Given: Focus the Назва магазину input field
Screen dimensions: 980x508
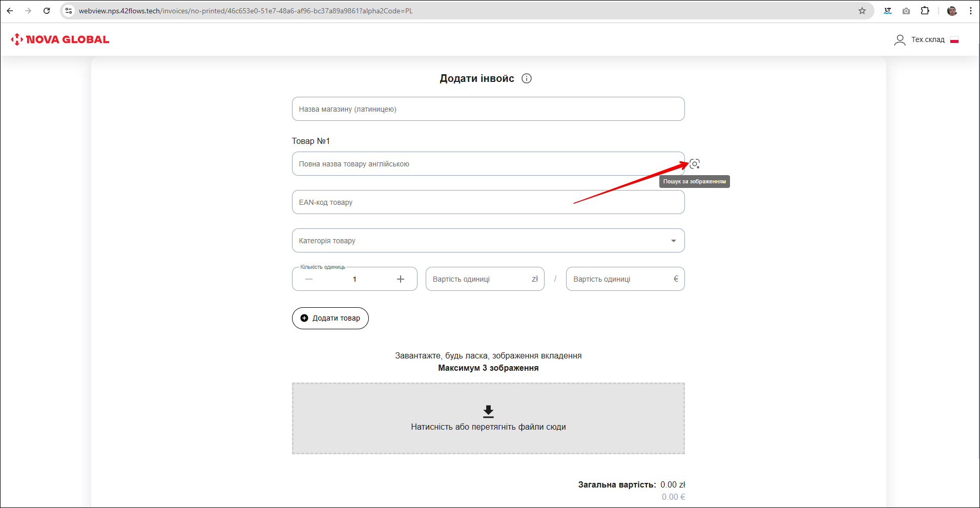Looking at the screenshot, I should pos(488,109).
